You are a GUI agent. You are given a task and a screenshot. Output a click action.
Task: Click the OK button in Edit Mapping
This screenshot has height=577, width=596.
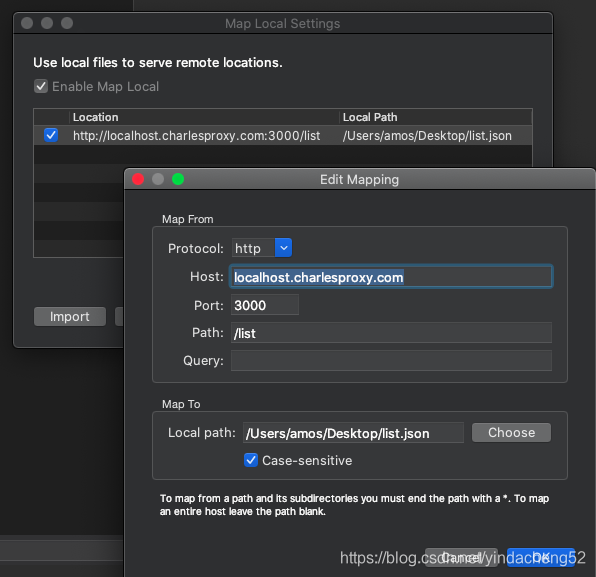[x=541, y=558]
